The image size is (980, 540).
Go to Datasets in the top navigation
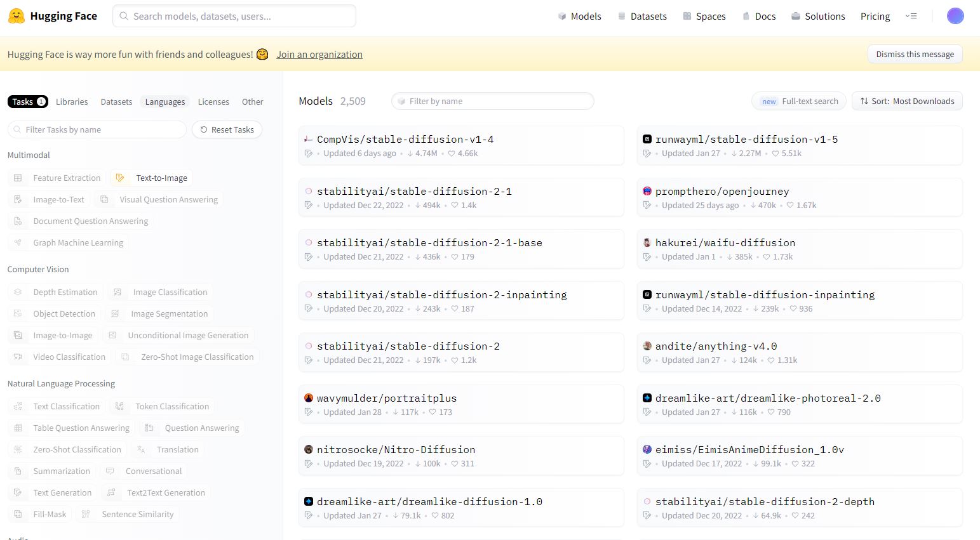point(642,16)
